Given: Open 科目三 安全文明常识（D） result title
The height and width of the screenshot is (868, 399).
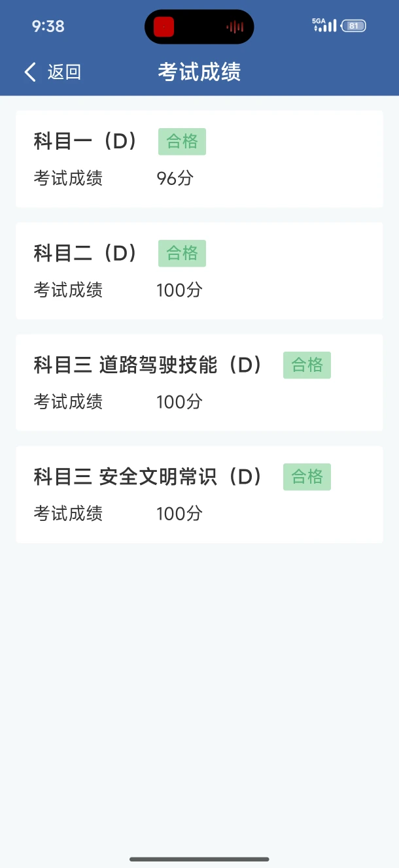Looking at the screenshot, I should [148, 476].
